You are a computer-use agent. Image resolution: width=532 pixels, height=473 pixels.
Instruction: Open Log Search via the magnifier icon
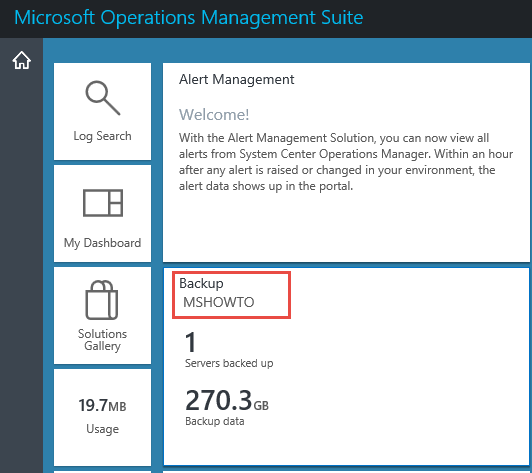coord(102,98)
